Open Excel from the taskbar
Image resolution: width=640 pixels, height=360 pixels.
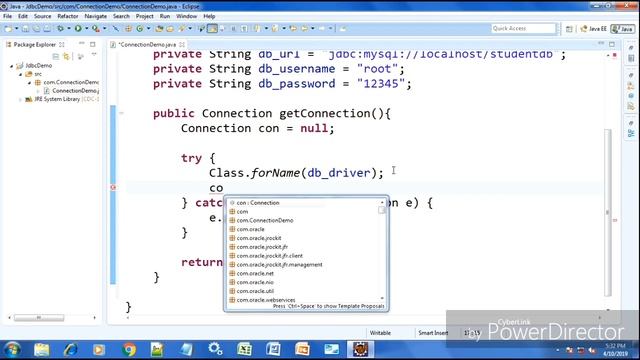(x=244, y=350)
